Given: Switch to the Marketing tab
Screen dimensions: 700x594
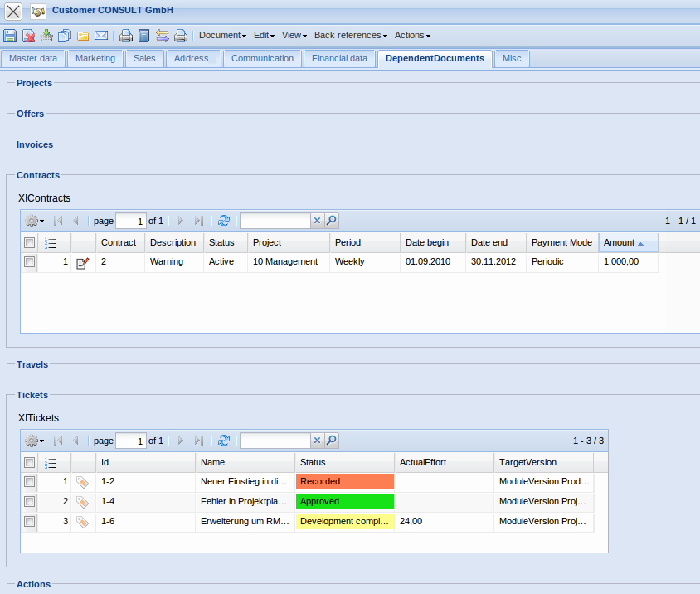Looking at the screenshot, I should click(95, 59).
